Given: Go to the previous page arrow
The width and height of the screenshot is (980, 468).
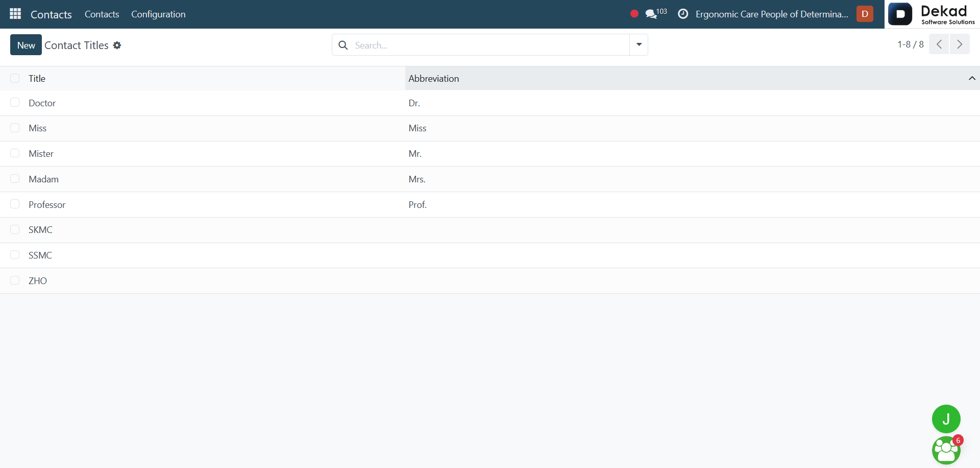Looking at the screenshot, I should 939,44.
